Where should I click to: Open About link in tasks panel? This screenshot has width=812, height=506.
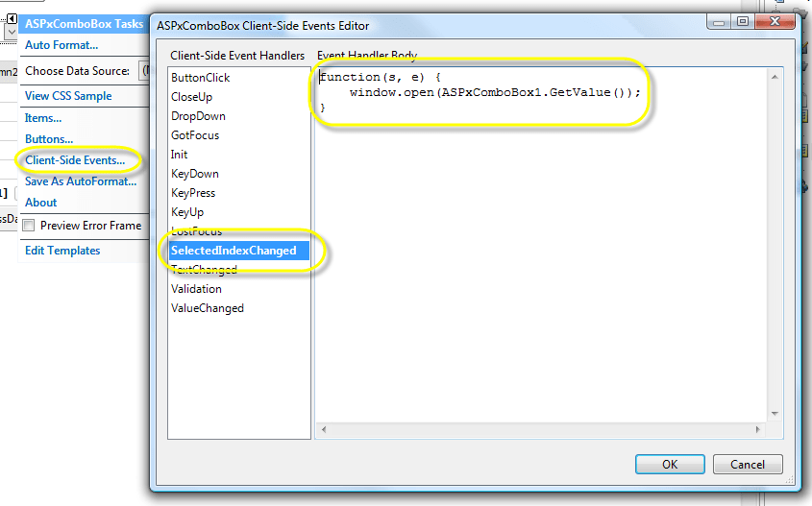(x=41, y=203)
